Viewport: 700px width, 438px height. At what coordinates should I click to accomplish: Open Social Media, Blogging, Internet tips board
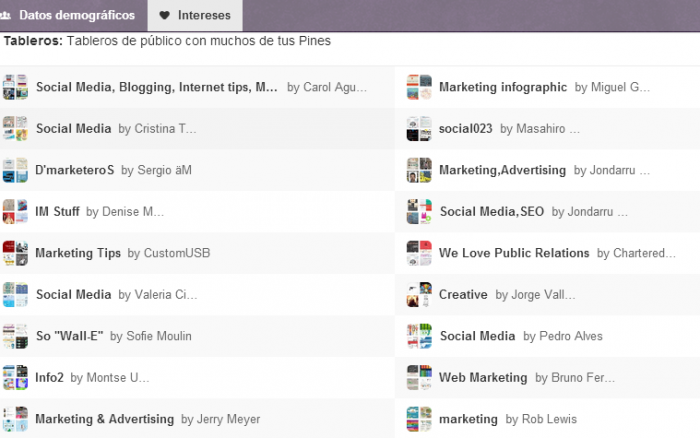[x=157, y=87]
